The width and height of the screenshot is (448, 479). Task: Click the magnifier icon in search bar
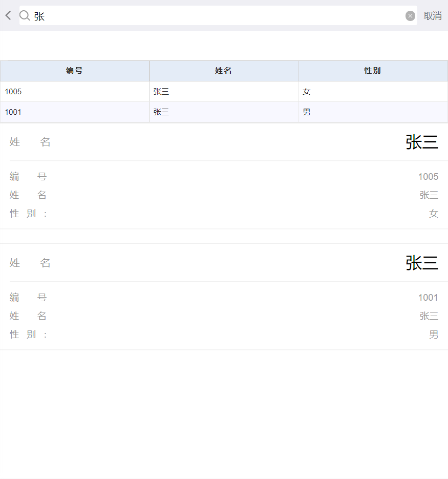[25, 16]
